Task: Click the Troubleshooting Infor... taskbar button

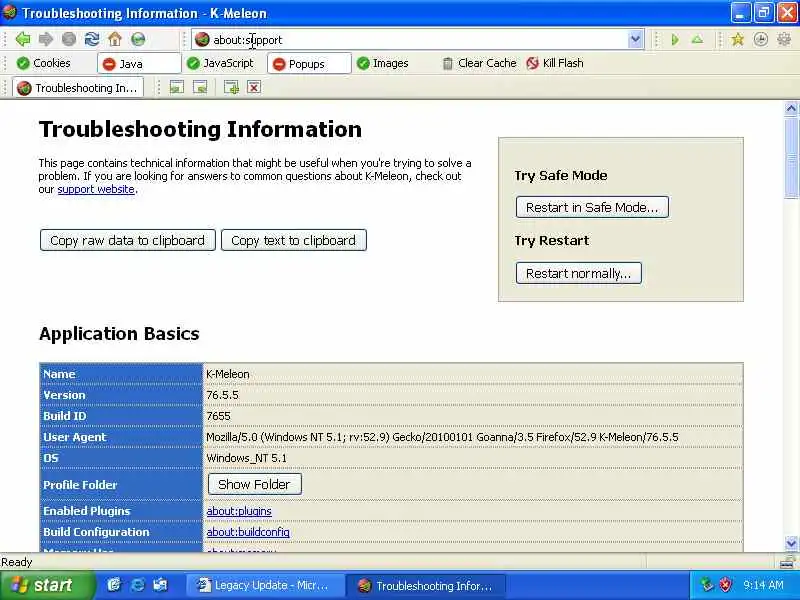Action: 426,586
